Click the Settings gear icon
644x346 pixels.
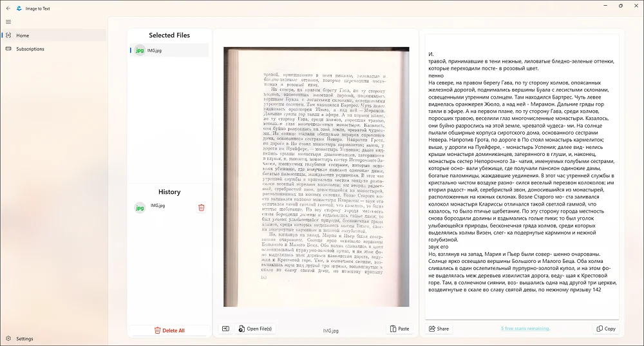point(8,339)
